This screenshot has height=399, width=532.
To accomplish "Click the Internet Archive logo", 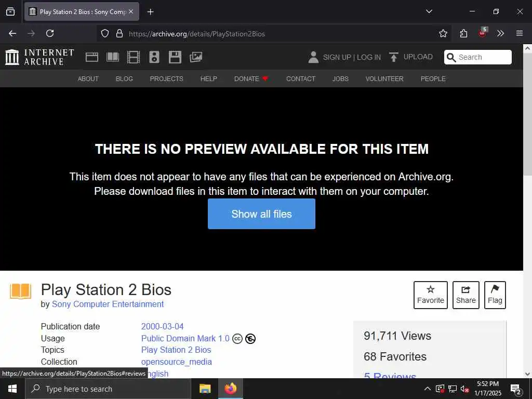I will pyautogui.click(x=39, y=57).
